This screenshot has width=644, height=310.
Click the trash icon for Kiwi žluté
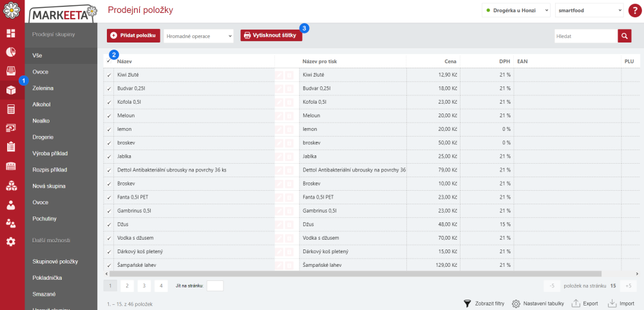289,75
